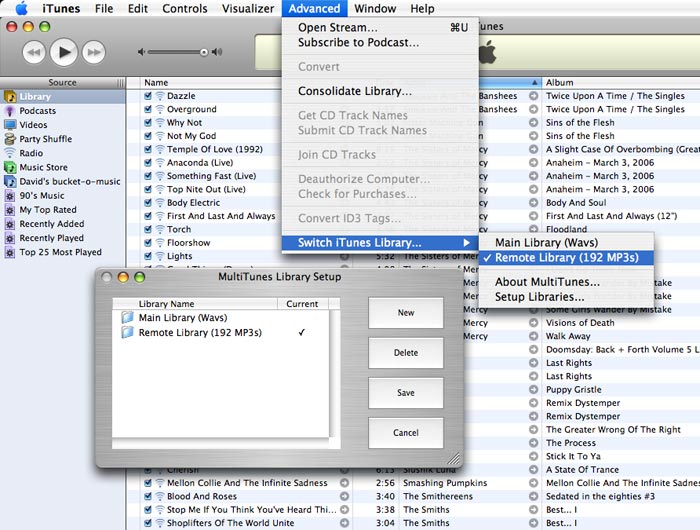Uncheck the Not My God track checkbox
The height and width of the screenshot is (530, 700).
(148, 136)
